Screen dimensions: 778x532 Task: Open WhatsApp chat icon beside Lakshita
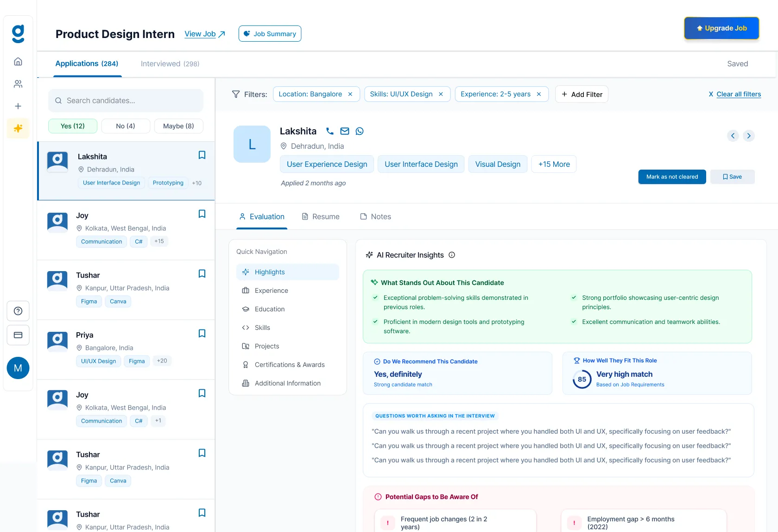(x=360, y=131)
